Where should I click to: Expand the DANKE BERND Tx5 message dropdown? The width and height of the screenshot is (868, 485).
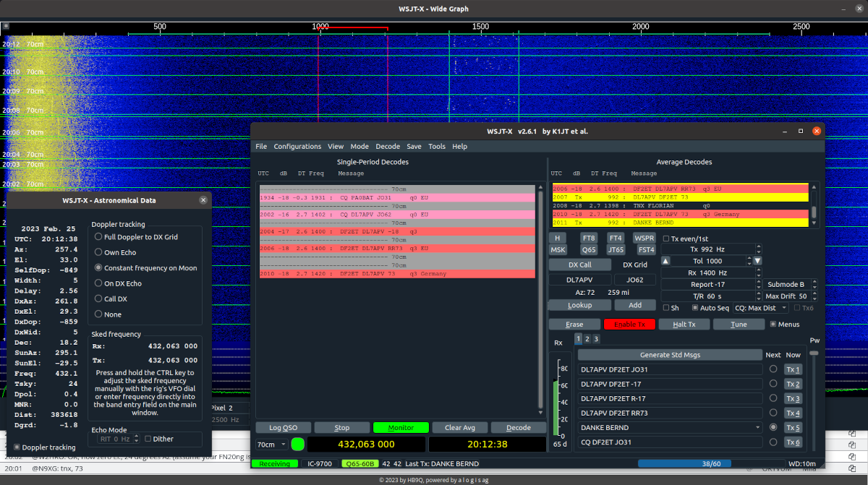click(757, 427)
